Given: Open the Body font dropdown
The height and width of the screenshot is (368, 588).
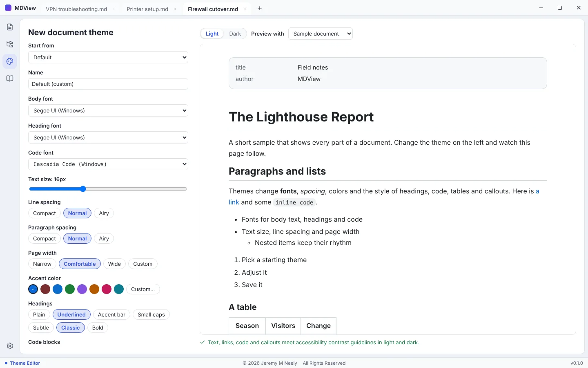Looking at the screenshot, I should (x=108, y=110).
